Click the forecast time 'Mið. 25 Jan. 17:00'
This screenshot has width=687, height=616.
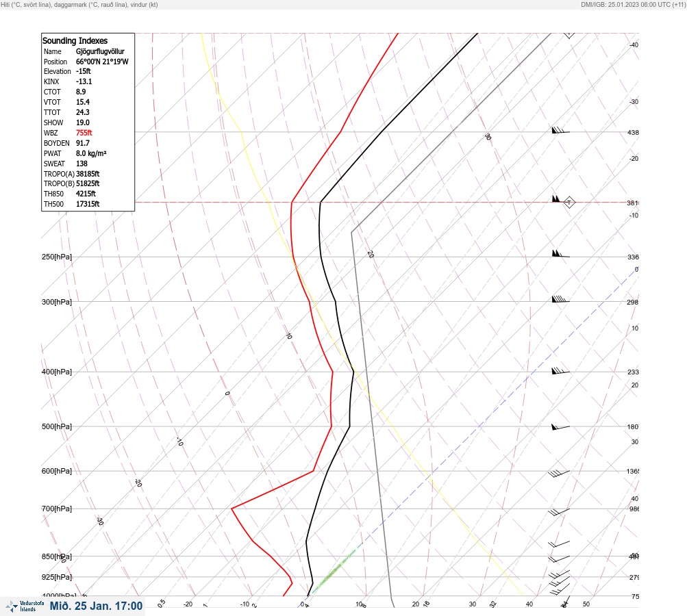pyautogui.click(x=96, y=606)
